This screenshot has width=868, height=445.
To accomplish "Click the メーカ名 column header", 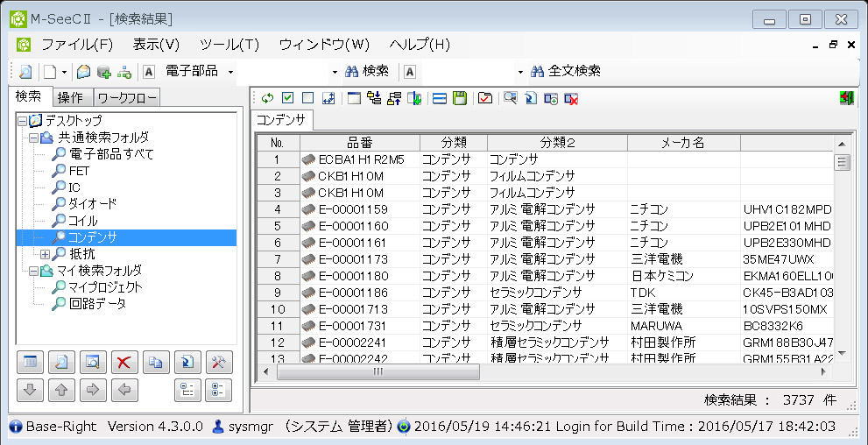I will tap(684, 143).
